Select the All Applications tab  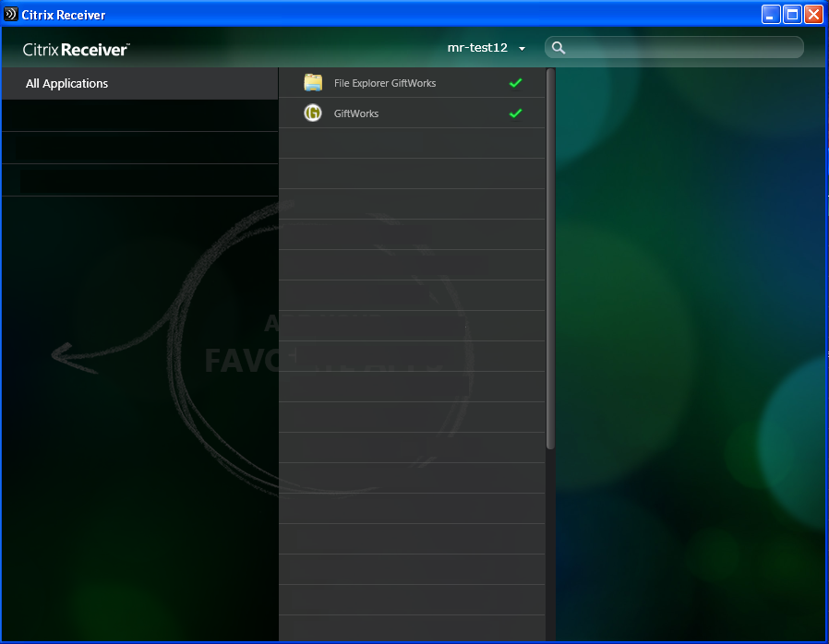tap(67, 84)
